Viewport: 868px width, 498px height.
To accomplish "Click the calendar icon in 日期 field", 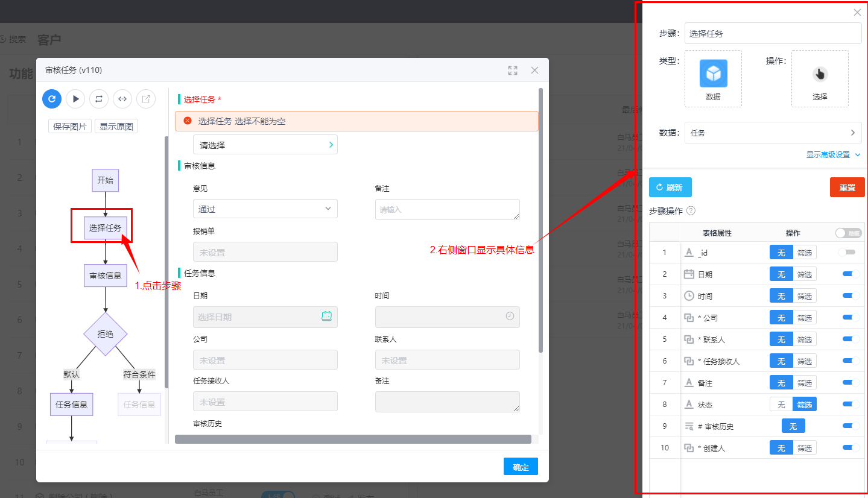I will (327, 316).
